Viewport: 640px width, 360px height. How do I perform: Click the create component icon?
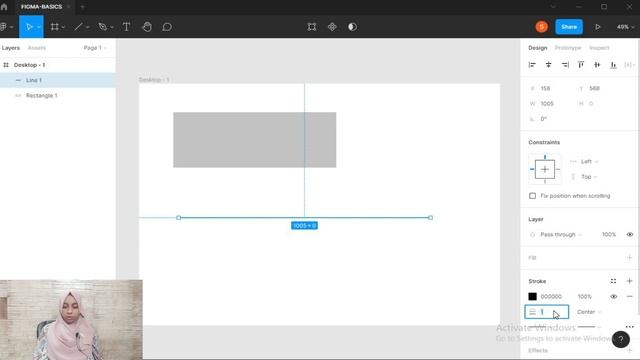click(x=332, y=27)
